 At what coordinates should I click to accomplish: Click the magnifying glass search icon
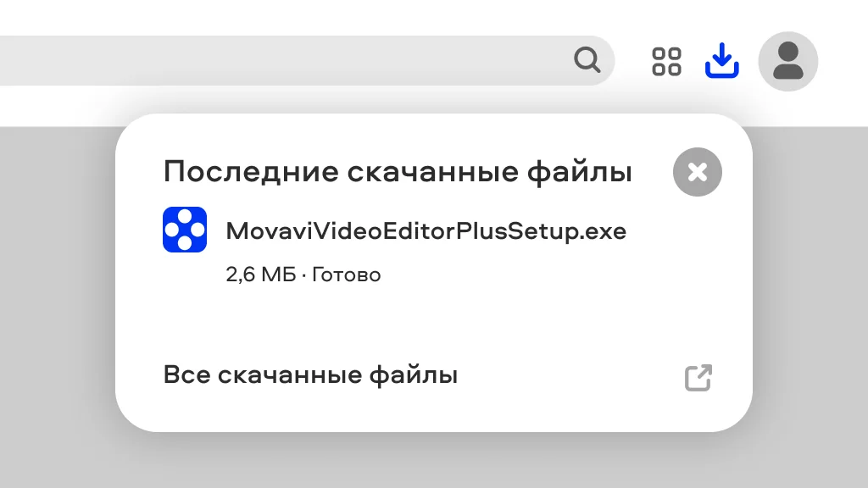coord(587,60)
